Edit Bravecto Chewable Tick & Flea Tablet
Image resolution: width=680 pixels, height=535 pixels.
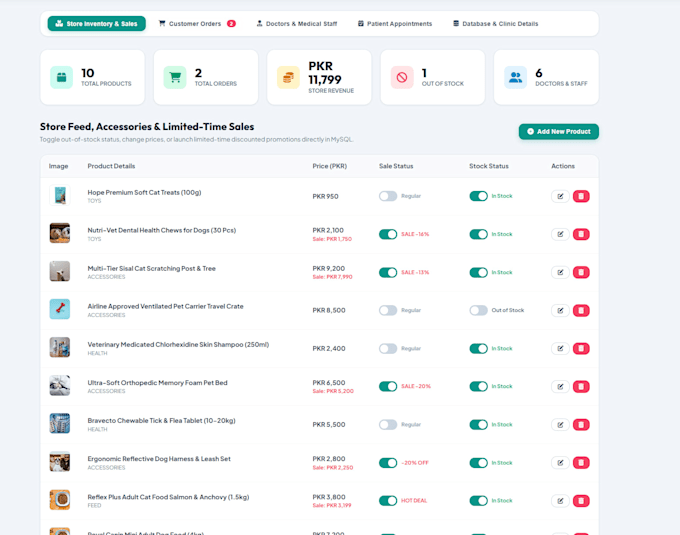tap(560, 424)
